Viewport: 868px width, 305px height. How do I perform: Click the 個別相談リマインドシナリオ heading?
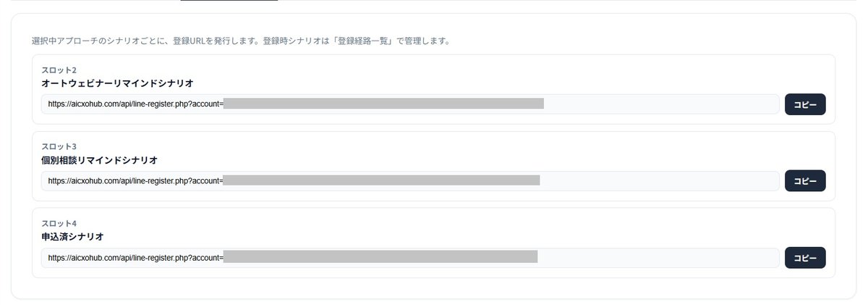click(99, 159)
